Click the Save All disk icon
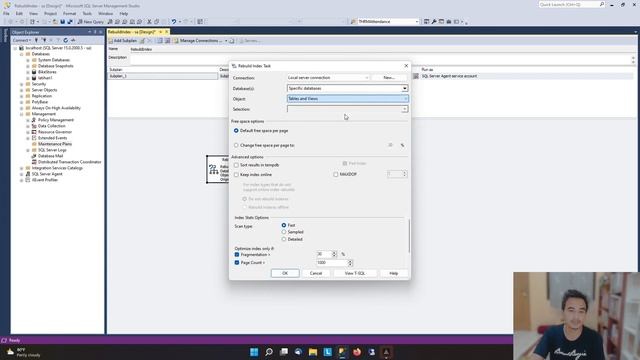The image size is (640, 360). (x=70, y=22)
